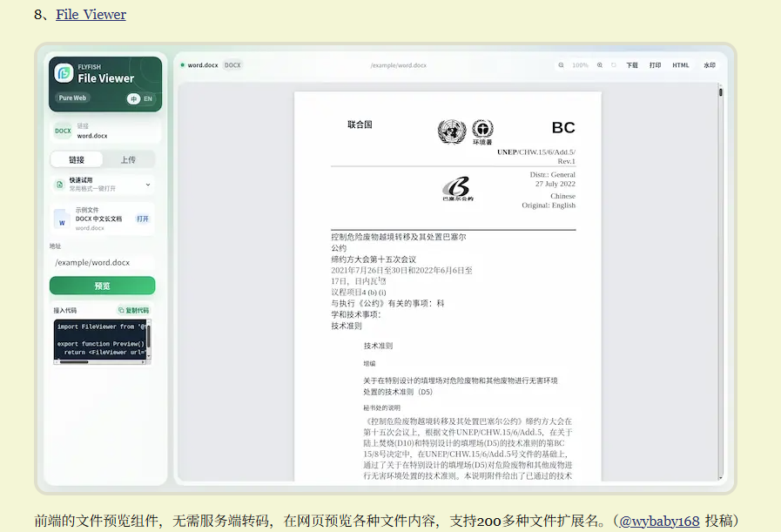
Task: Click the zoom out magnifier icon
Action: 561,65
